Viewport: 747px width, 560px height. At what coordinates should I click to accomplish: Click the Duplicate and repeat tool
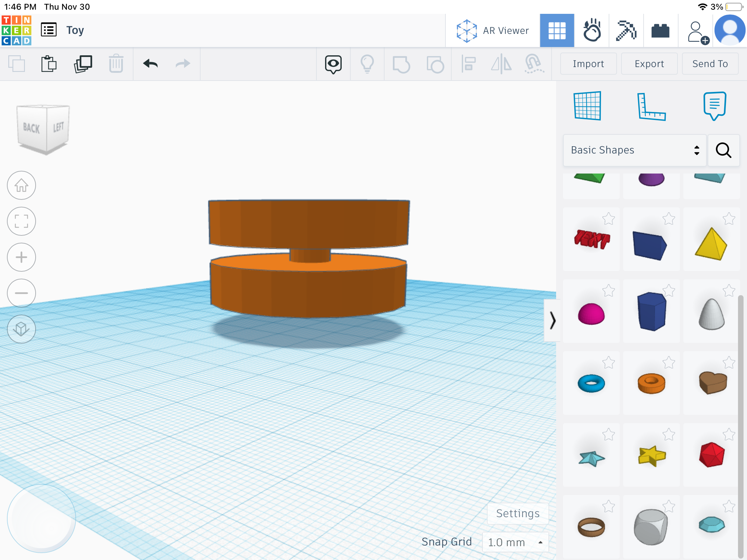[x=83, y=64]
